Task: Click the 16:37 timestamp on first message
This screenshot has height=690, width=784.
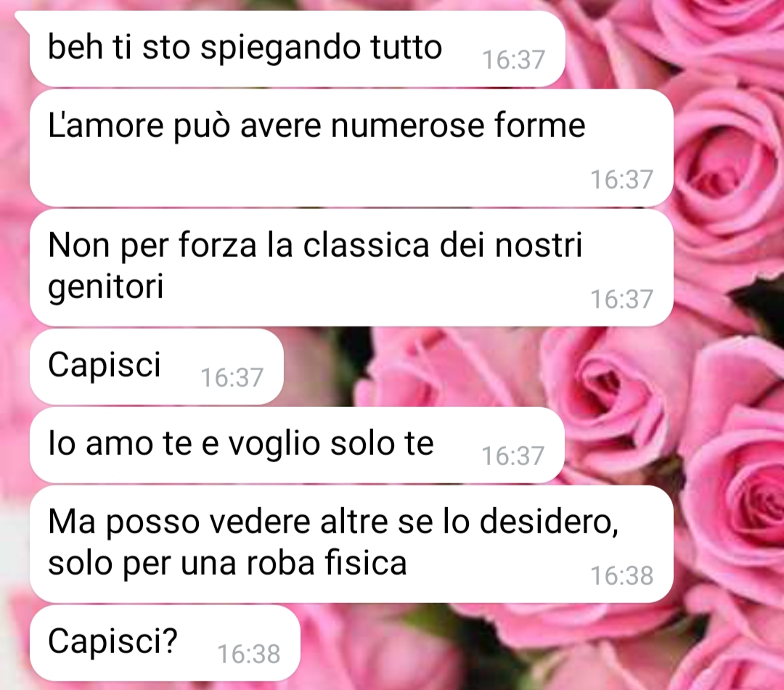Action: [x=513, y=60]
